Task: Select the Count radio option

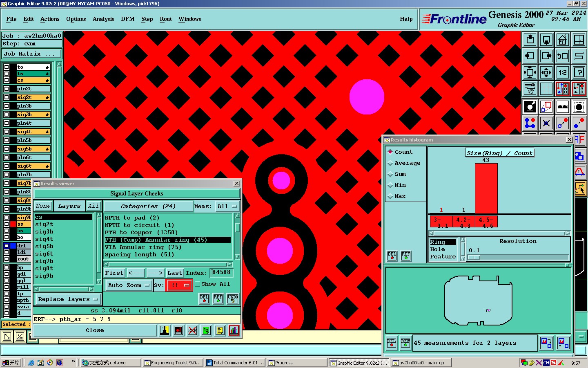Action: point(400,152)
